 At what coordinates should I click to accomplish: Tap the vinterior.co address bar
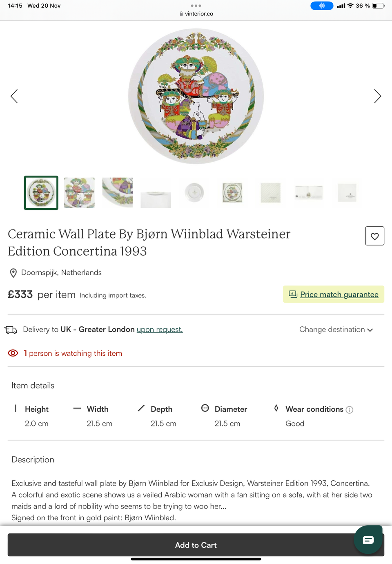pos(196,13)
